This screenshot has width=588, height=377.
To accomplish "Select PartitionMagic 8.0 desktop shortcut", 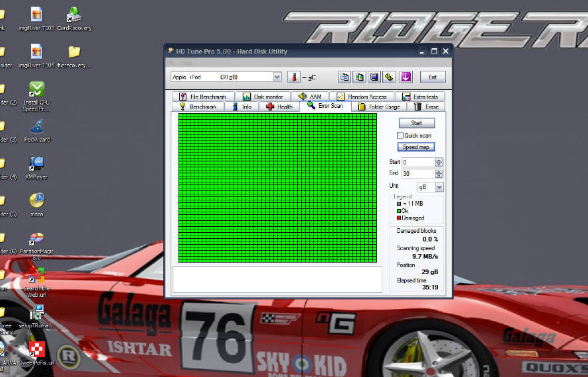I will (x=36, y=247).
